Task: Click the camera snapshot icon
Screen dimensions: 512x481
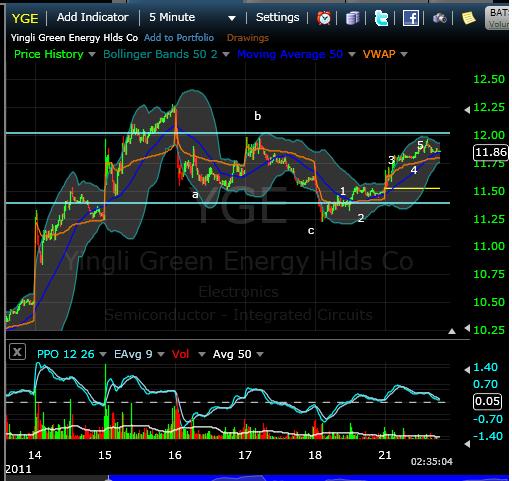Action: (x=440, y=18)
